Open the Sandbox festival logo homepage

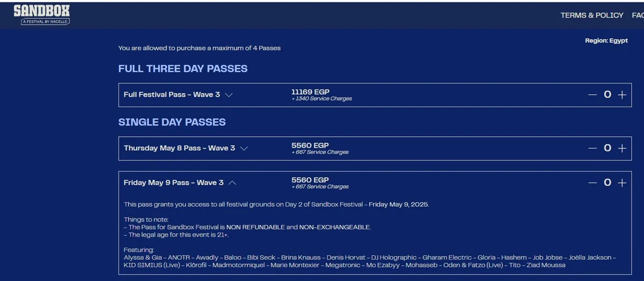click(x=41, y=14)
